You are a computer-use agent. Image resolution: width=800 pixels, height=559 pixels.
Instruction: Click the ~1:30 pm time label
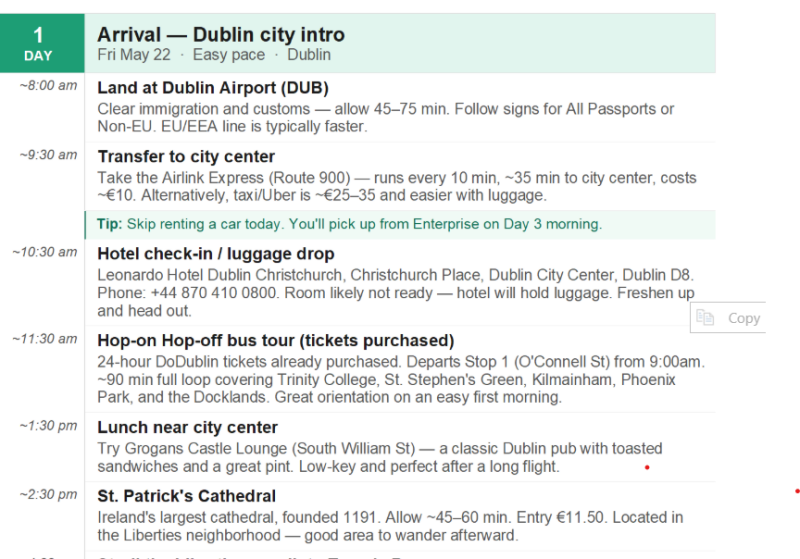pos(48,425)
